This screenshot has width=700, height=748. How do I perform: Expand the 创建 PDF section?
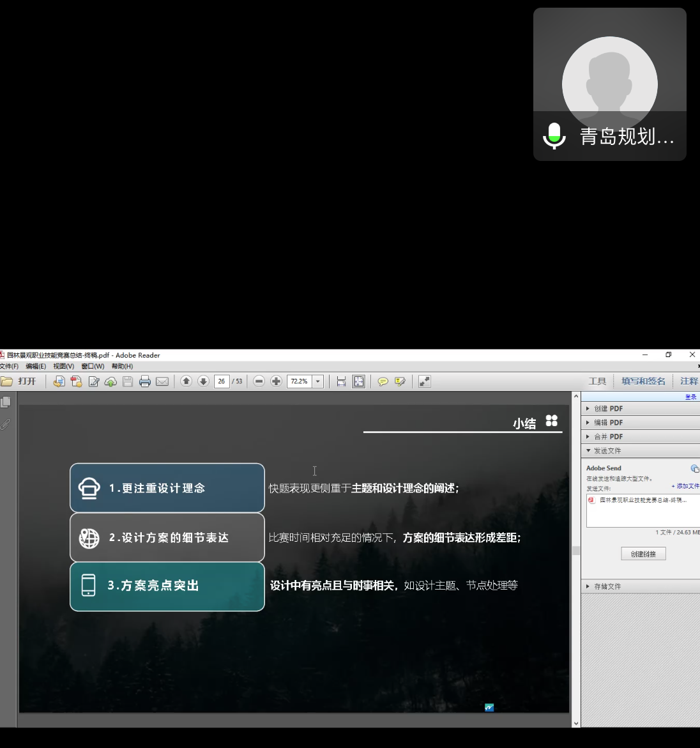tap(608, 409)
